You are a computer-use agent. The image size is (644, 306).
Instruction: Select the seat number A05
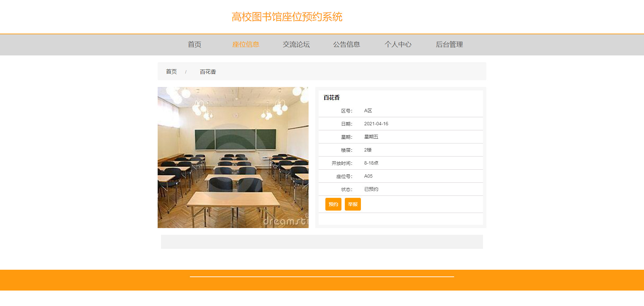pyautogui.click(x=368, y=176)
